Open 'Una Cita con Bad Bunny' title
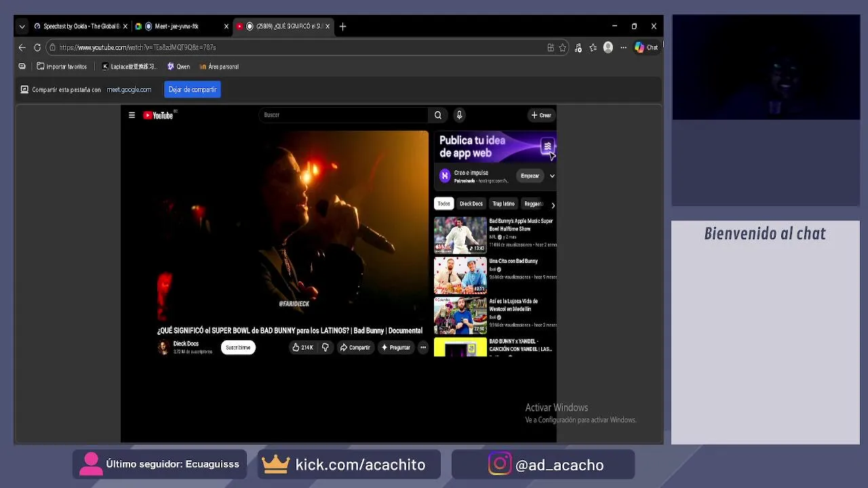868x488 pixels. [513, 261]
